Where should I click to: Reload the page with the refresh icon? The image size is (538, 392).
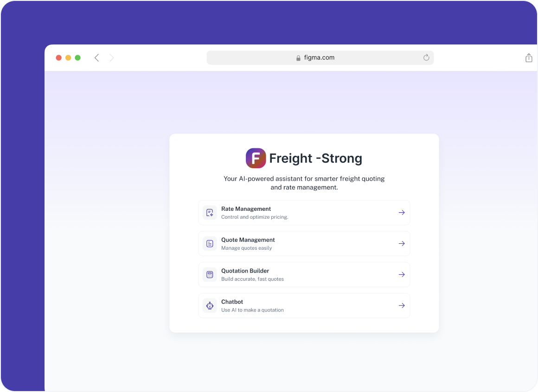[x=426, y=57]
